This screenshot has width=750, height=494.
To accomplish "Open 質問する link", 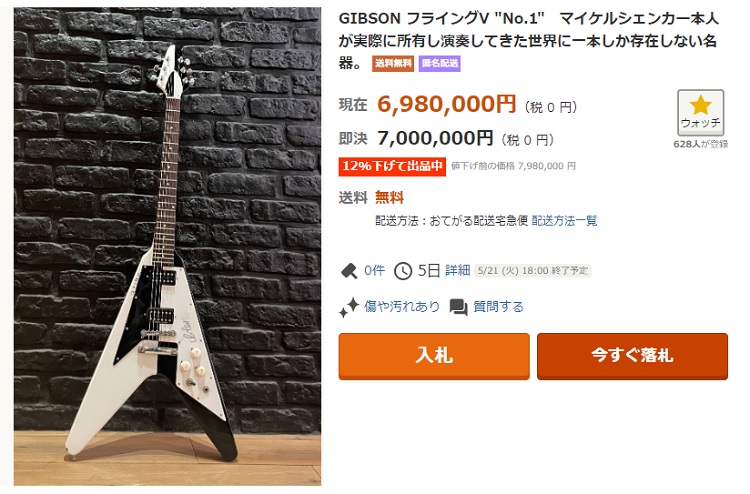I will [x=498, y=307].
